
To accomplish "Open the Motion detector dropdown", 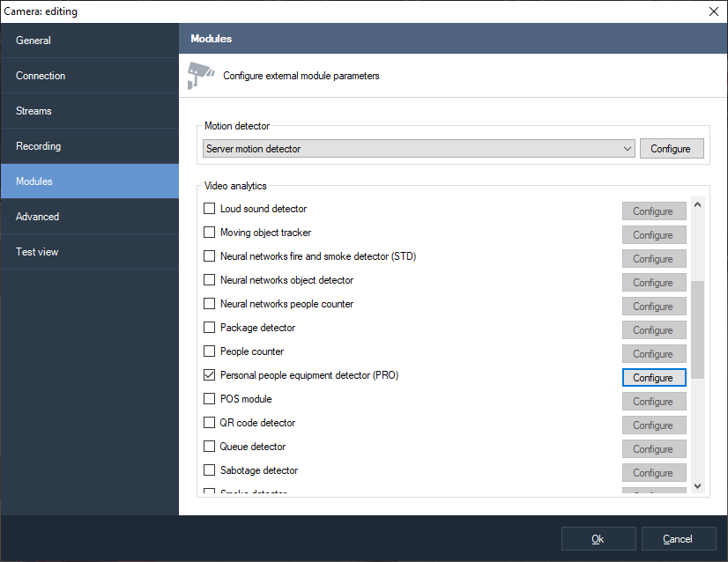I will [x=418, y=149].
